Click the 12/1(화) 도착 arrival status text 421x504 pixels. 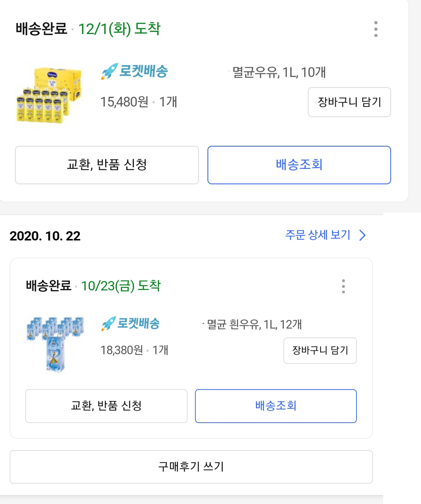(119, 29)
